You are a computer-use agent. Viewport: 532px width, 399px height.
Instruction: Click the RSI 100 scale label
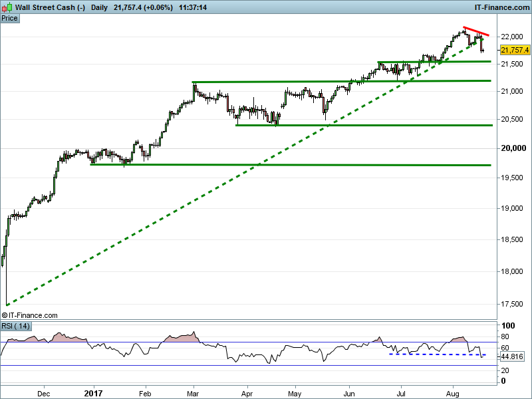[508, 326]
